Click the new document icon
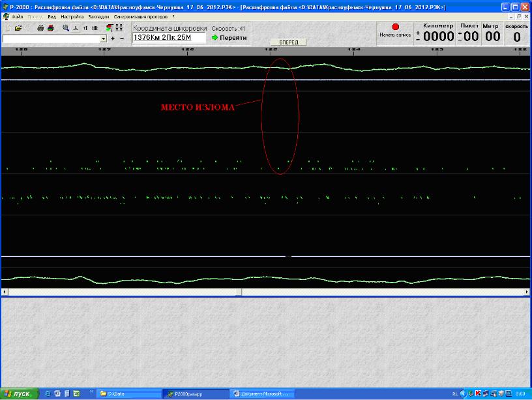The width and height of the screenshot is (532, 400). [8, 28]
